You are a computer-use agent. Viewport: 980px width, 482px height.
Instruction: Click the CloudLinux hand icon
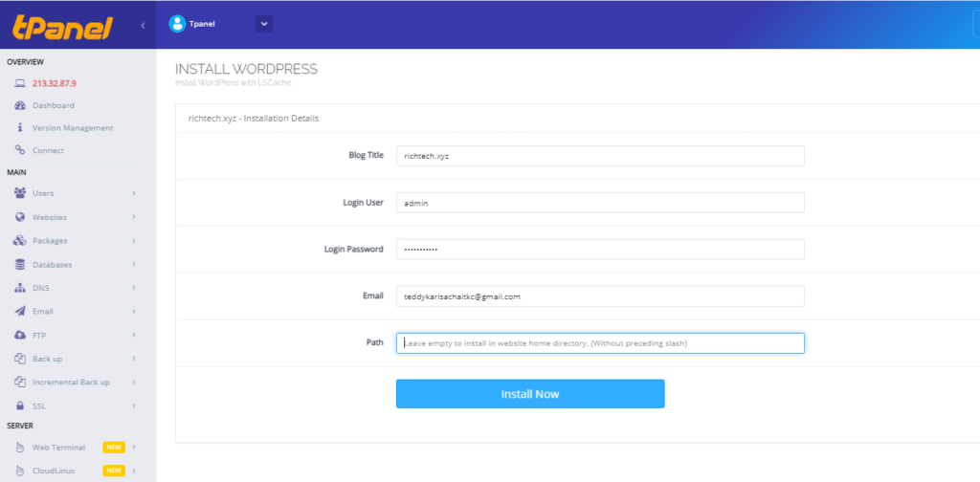[19, 471]
